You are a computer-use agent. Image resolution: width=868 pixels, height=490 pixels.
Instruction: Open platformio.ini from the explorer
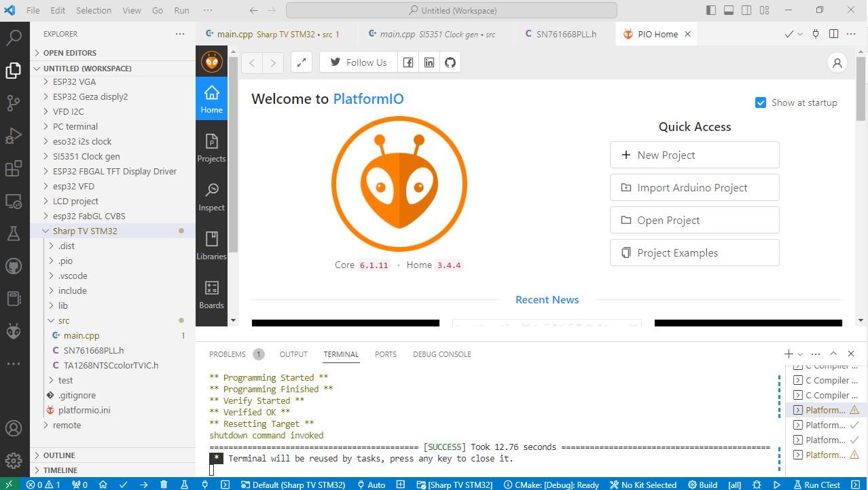point(84,410)
